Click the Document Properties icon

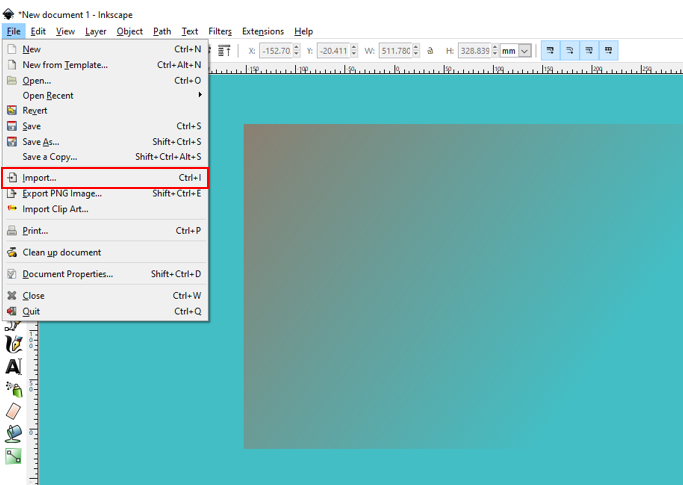[12, 274]
